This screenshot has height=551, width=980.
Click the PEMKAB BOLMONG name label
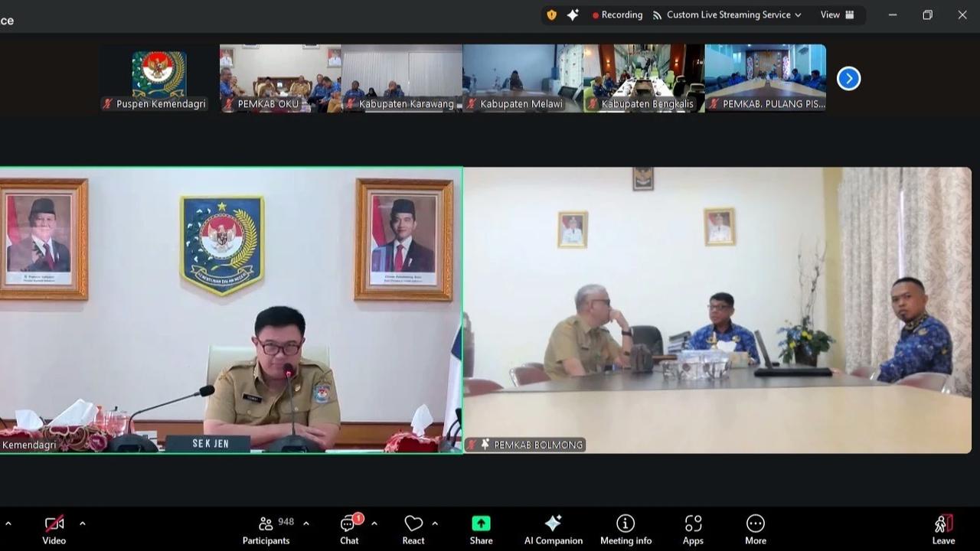(x=538, y=445)
